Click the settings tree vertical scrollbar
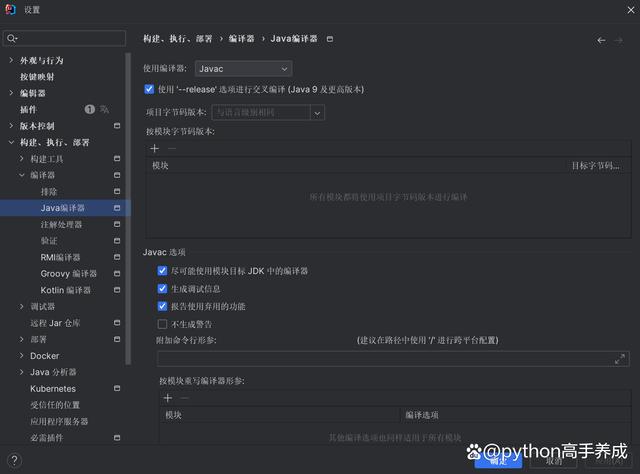 128,208
